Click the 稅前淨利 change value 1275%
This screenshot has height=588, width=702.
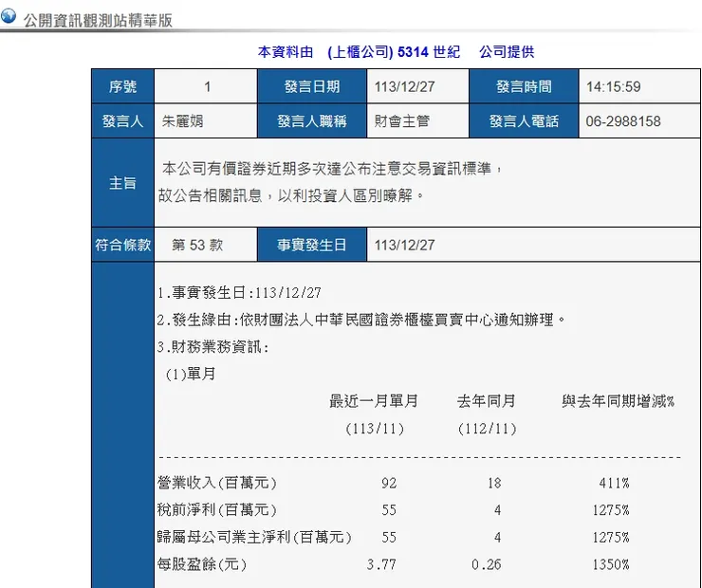pos(611,509)
